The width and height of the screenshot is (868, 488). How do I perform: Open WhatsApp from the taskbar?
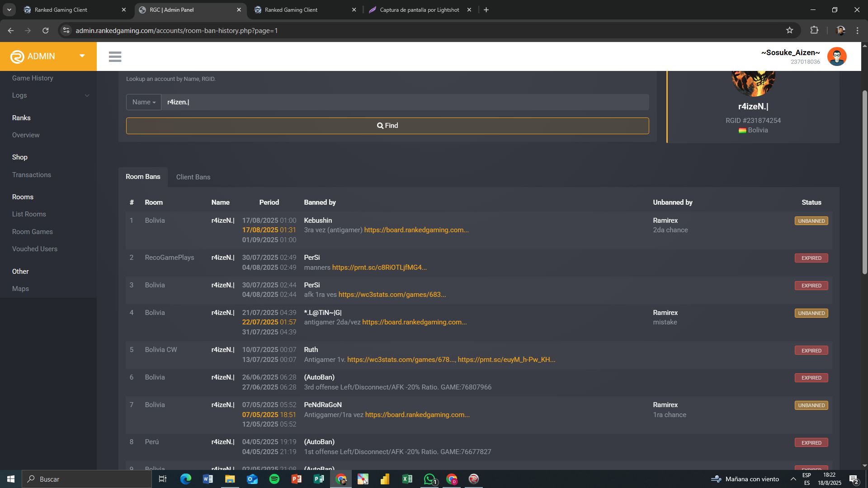tap(429, 479)
